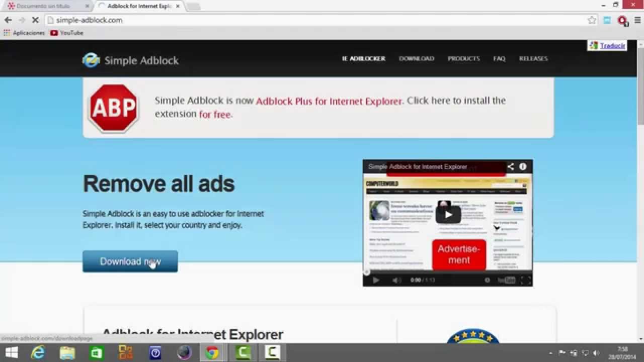Image resolution: width=644 pixels, height=362 pixels.
Task: Click the system tray volume icon
Action: point(596,353)
